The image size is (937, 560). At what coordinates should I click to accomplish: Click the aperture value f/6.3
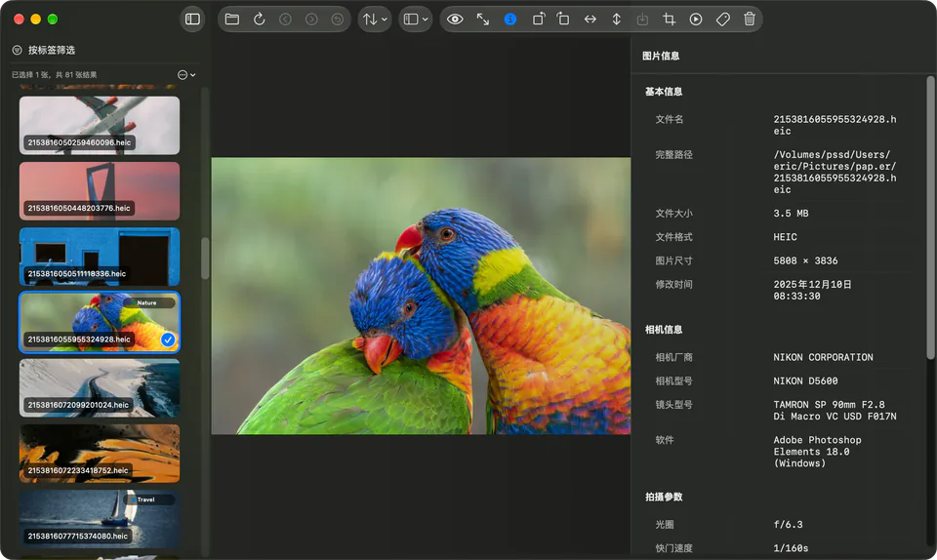[788, 524]
